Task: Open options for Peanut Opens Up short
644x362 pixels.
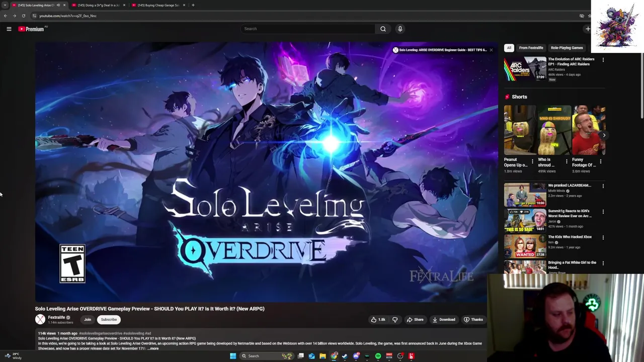Action: [x=532, y=161]
